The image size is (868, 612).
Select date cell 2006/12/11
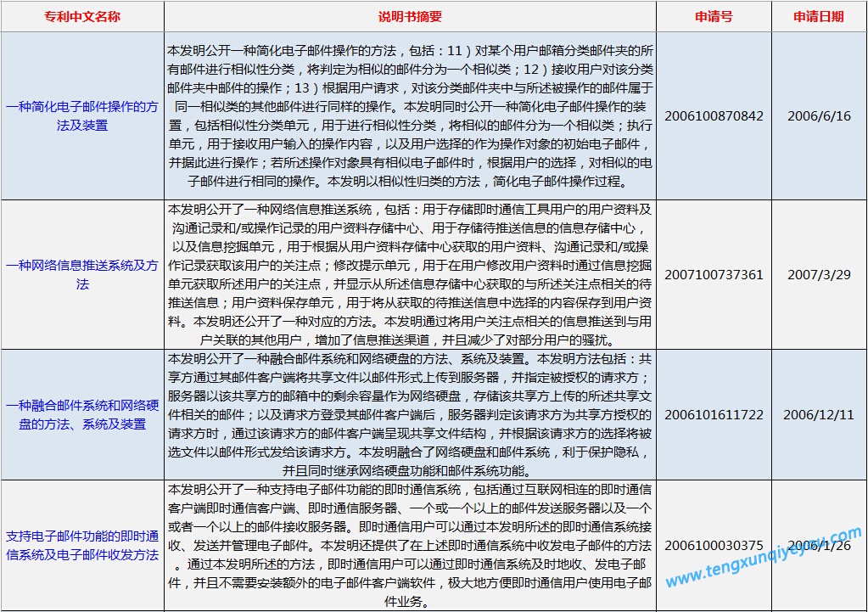(819, 414)
